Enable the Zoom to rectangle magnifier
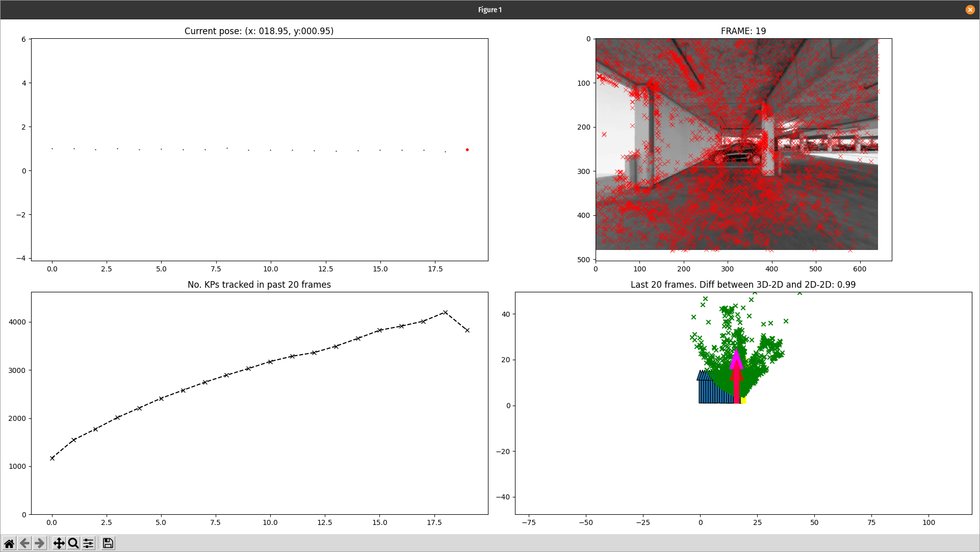This screenshot has width=980, height=552. click(x=73, y=543)
